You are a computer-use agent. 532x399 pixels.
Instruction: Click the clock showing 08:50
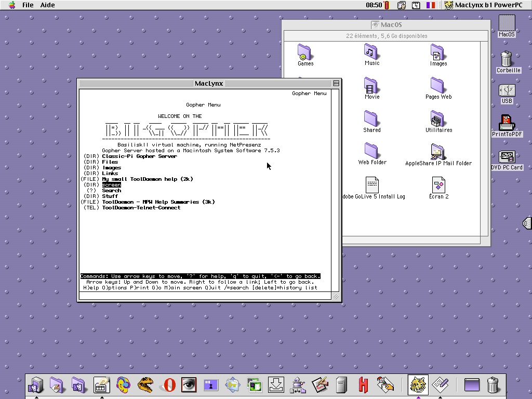click(374, 5)
